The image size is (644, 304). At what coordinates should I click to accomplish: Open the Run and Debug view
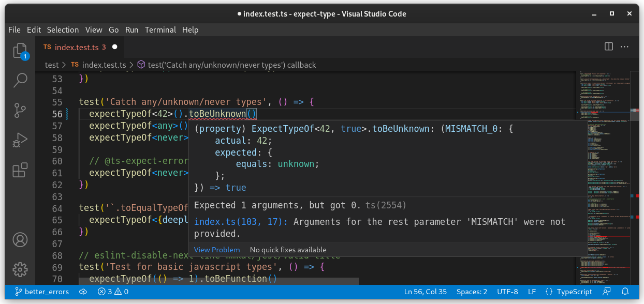click(x=20, y=140)
